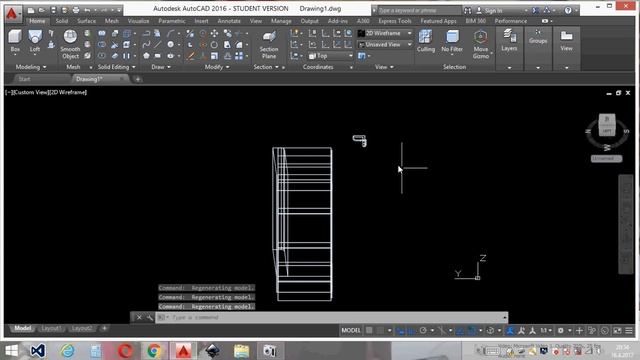Click the Section Plane tool

269,44
